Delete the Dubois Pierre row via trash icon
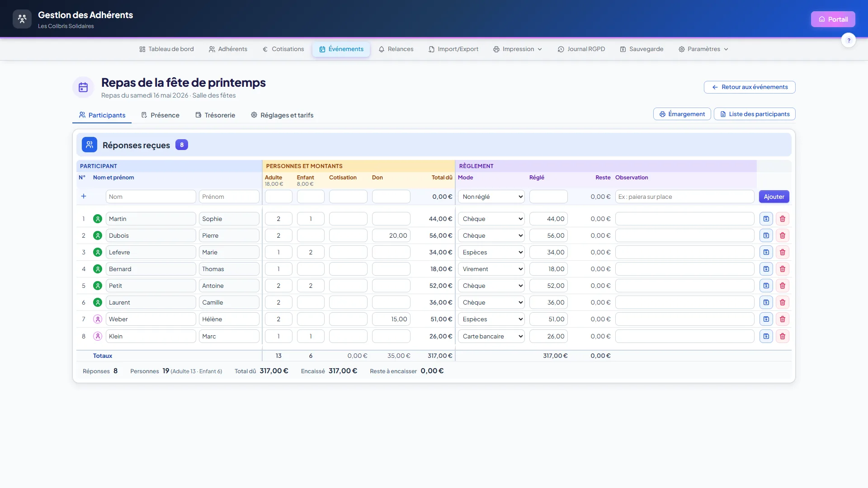This screenshot has width=868, height=488. pyautogui.click(x=783, y=235)
